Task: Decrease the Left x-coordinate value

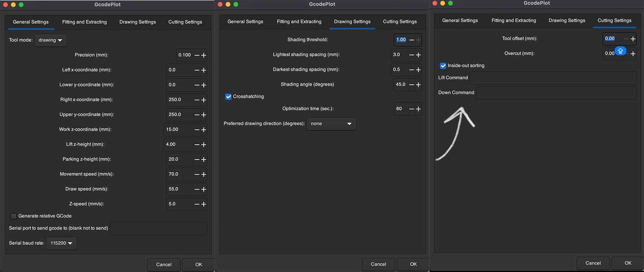Action: click(x=197, y=70)
